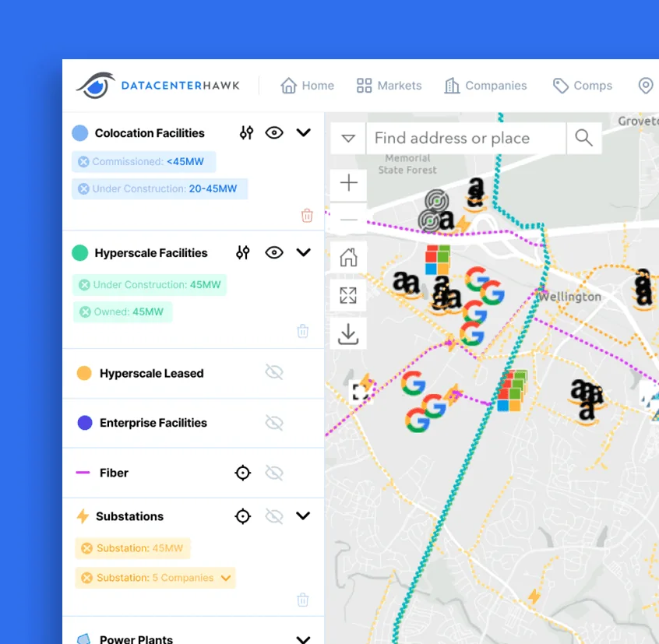659x644 pixels.
Task: Open the Markets nav item
Action: pos(389,86)
